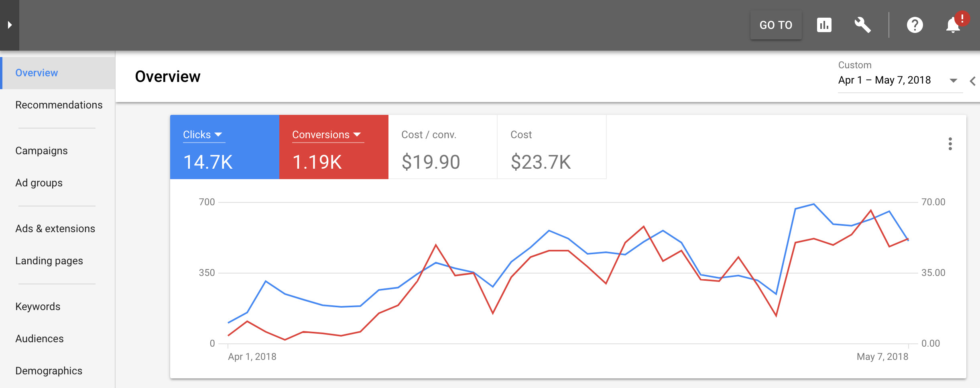Viewport: 980px width, 388px height.
Task: Click the red notification alert badge
Action: coord(962,18)
